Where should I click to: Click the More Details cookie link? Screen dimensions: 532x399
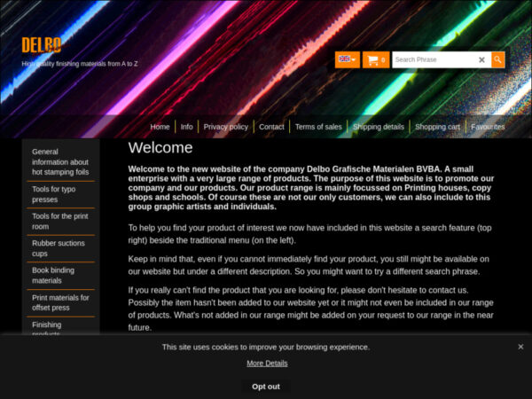click(x=267, y=364)
